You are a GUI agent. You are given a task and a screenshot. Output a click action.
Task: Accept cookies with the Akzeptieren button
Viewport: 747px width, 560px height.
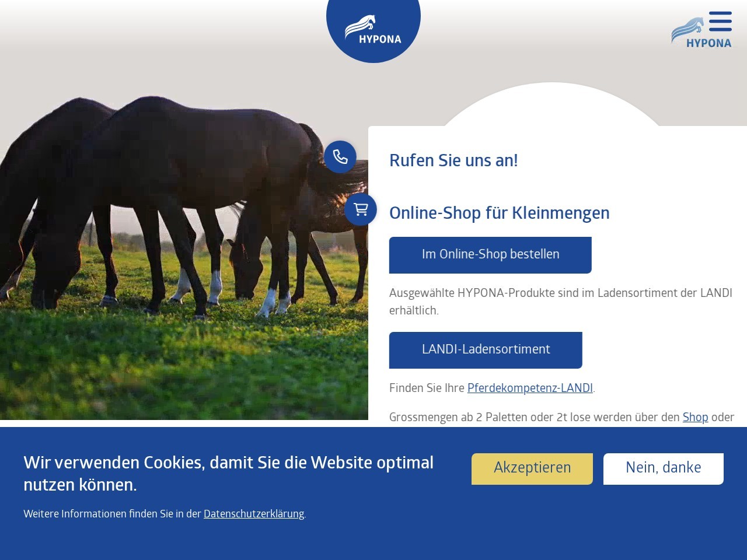[532, 468]
